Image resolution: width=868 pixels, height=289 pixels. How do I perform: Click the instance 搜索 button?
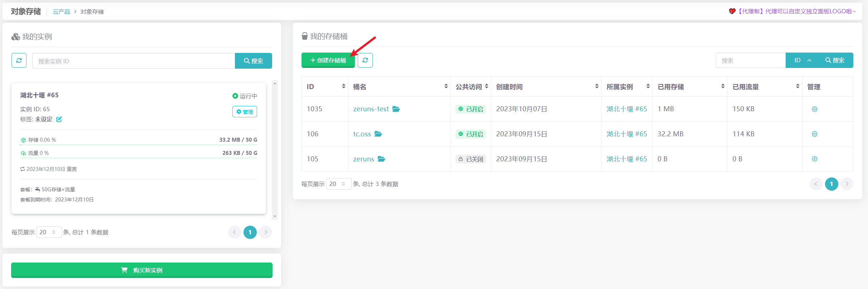(x=254, y=61)
